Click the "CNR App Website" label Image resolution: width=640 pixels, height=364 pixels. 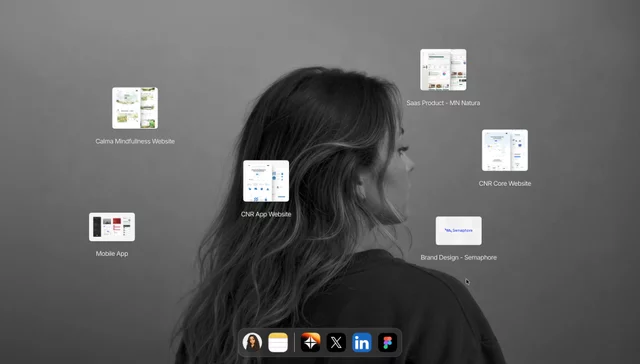coord(266,214)
